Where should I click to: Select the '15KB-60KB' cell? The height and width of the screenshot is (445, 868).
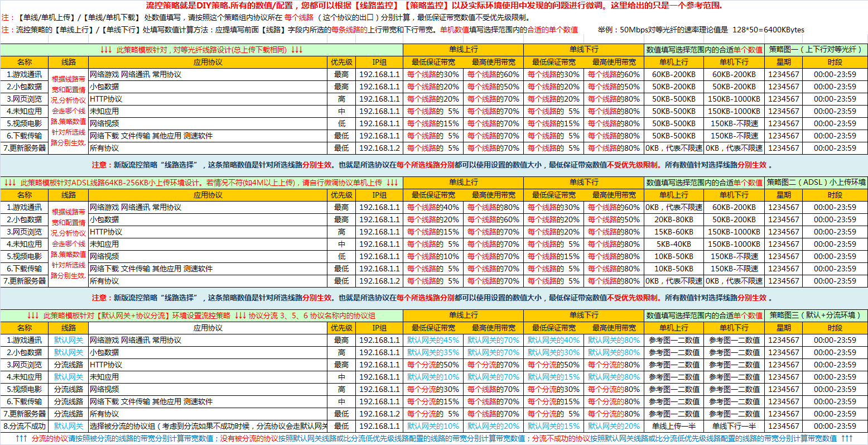[x=674, y=232]
